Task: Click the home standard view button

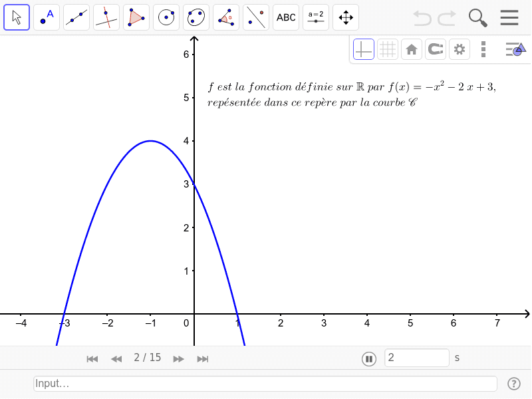Action: coord(412,49)
